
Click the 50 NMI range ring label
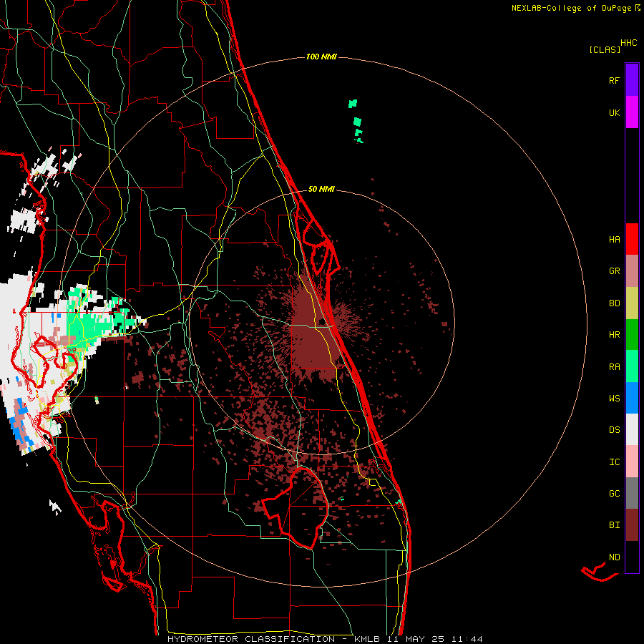click(x=321, y=189)
